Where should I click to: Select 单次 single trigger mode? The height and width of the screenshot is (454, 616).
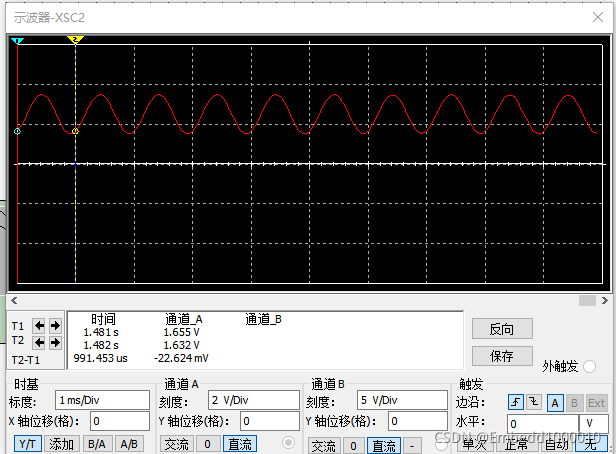[x=474, y=444]
